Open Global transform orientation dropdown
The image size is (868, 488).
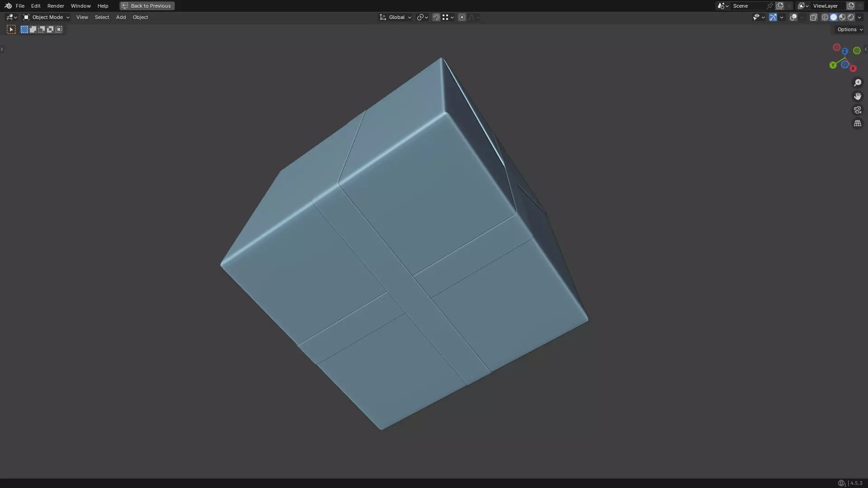click(396, 17)
